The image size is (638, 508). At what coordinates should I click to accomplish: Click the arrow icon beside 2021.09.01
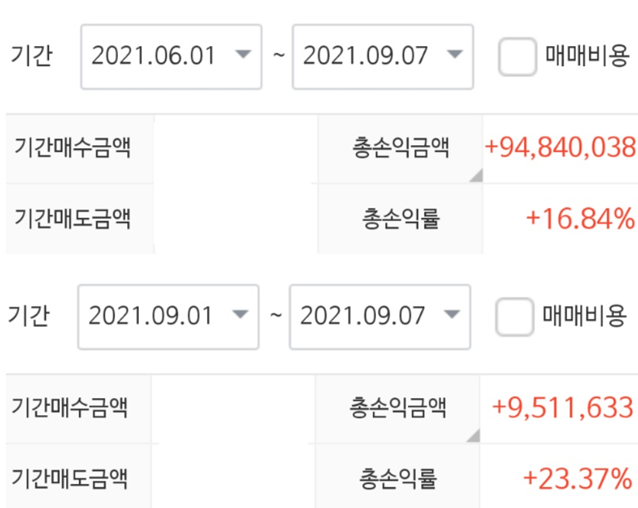pyautogui.click(x=240, y=314)
